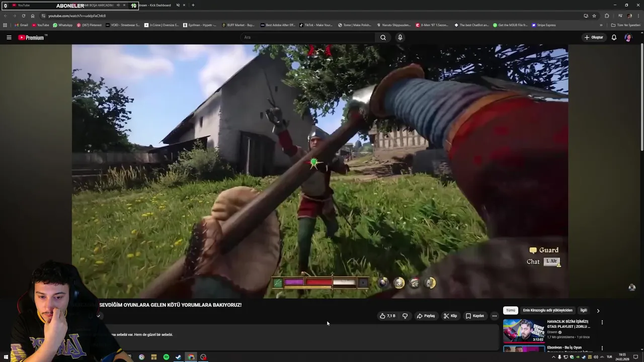Open the YouTube account avatar menu
The height and width of the screenshot is (362, 644).
[x=628, y=37]
